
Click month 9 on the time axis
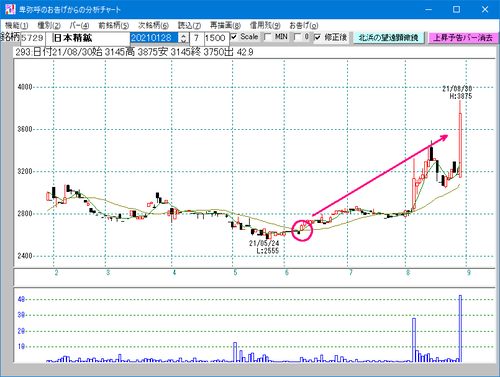tap(469, 273)
